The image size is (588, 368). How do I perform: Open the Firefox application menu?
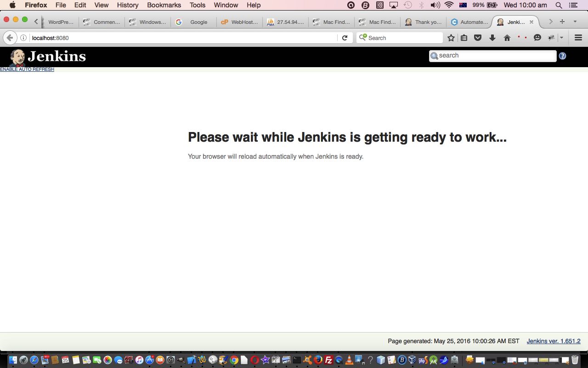pos(36,5)
